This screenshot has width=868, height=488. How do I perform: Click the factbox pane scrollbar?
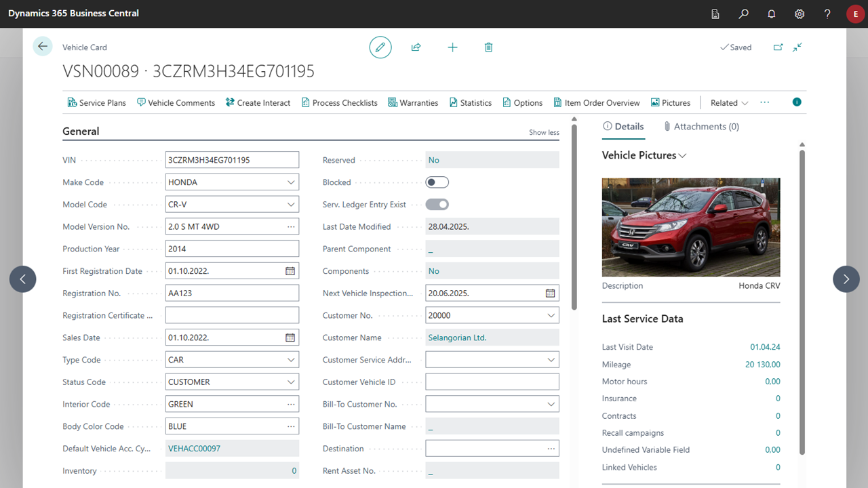pos(802,302)
